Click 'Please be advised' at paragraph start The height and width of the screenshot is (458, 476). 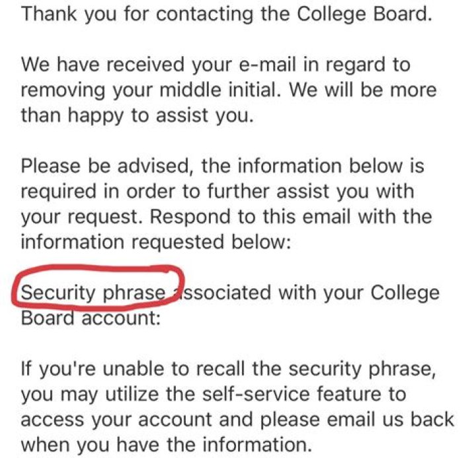104,167
